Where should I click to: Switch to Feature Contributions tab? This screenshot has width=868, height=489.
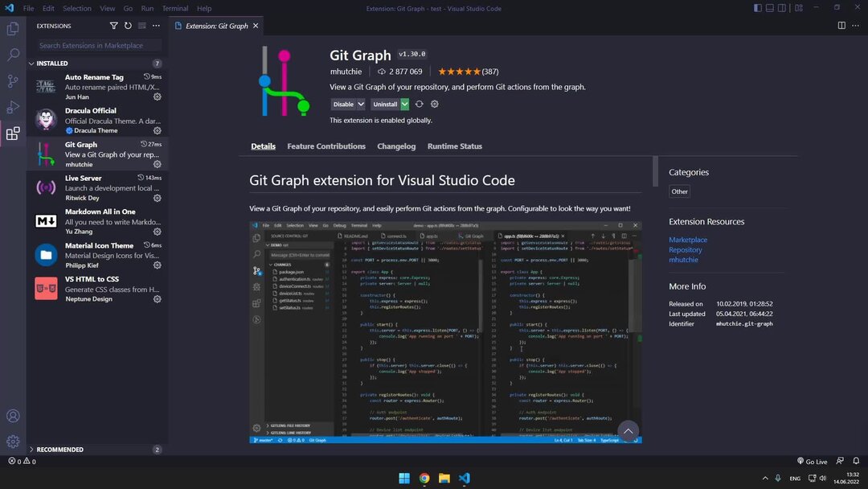click(326, 146)
